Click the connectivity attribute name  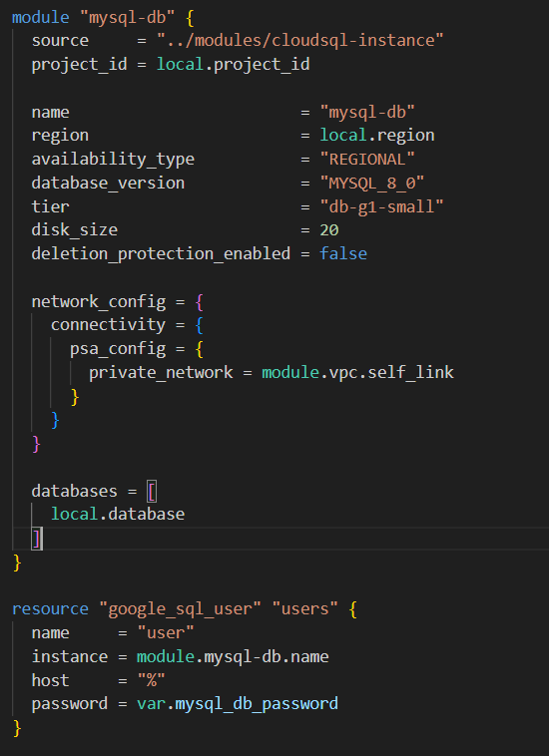point(108,325)
